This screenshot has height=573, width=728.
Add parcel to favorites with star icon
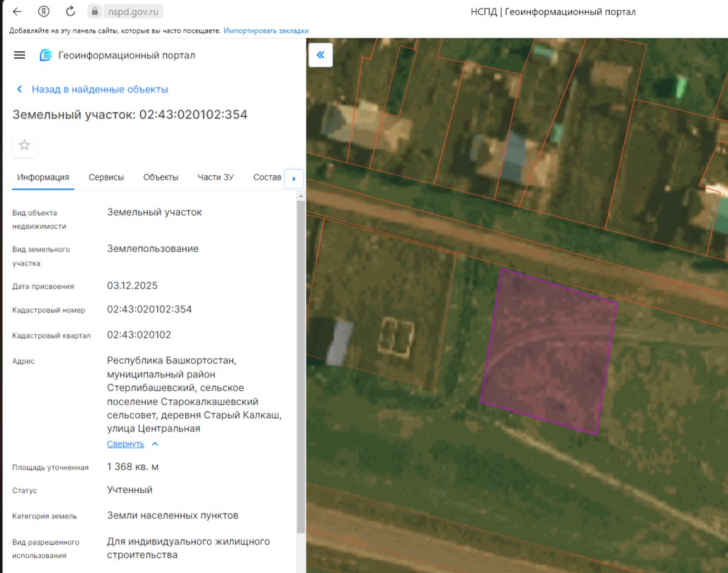click(x=24, y=145)
